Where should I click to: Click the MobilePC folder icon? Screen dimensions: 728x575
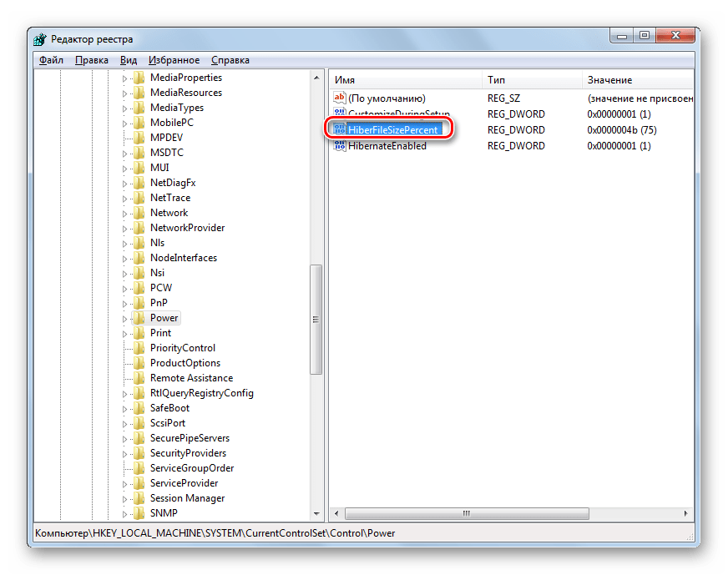pos(139,123)
